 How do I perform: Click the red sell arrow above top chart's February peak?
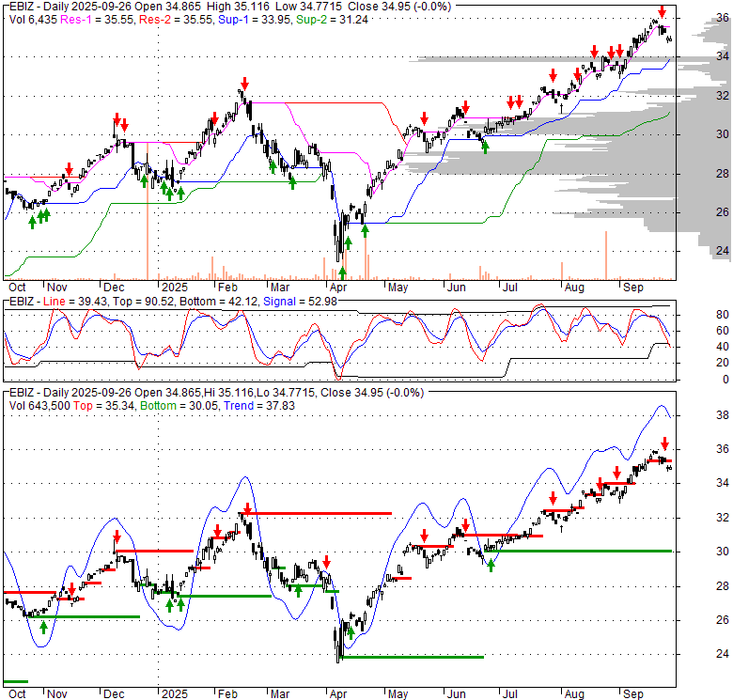pyautogui.click(x=244, y=85)
